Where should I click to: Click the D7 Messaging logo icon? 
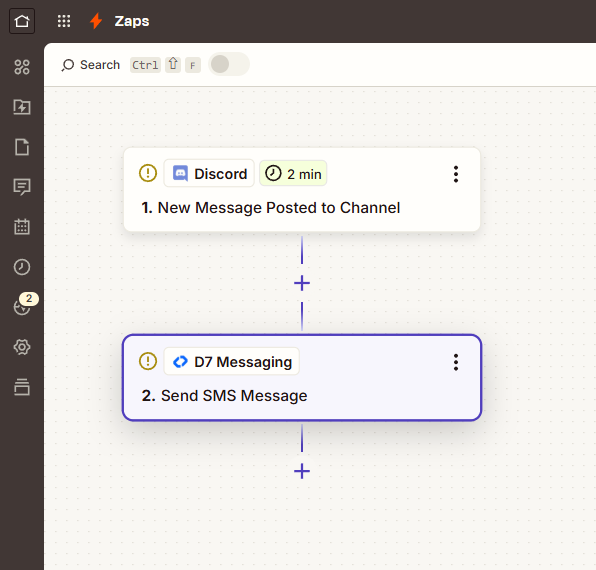pos(180,361)
